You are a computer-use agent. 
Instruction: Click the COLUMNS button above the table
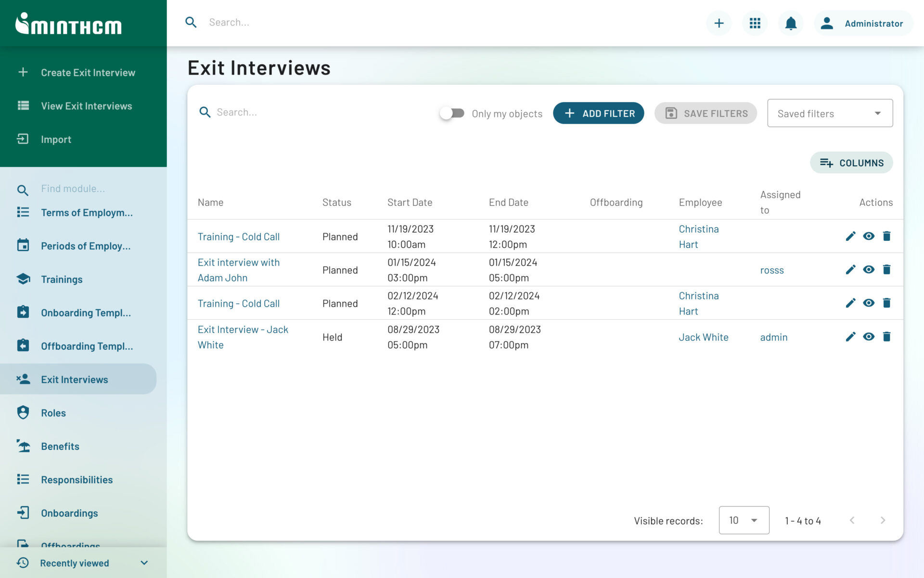click(x=851, y=162)
